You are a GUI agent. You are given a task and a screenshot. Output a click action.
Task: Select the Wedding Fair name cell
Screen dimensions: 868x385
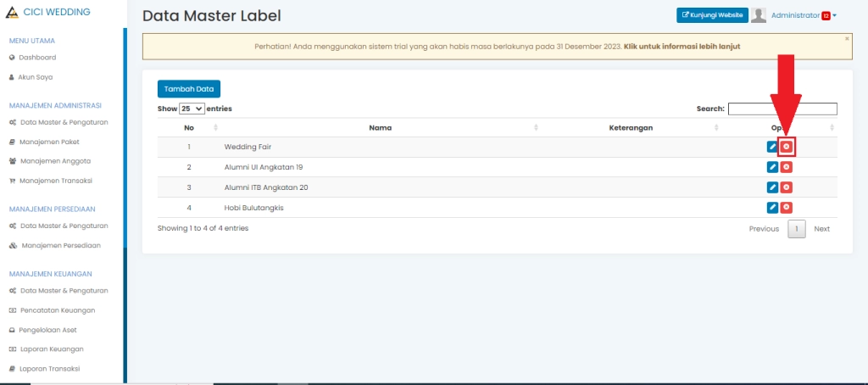381,148
